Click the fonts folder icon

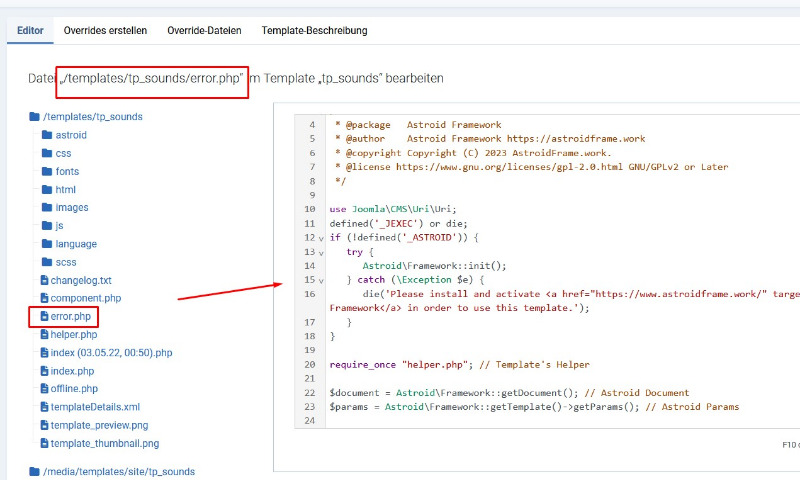[47, 171]
